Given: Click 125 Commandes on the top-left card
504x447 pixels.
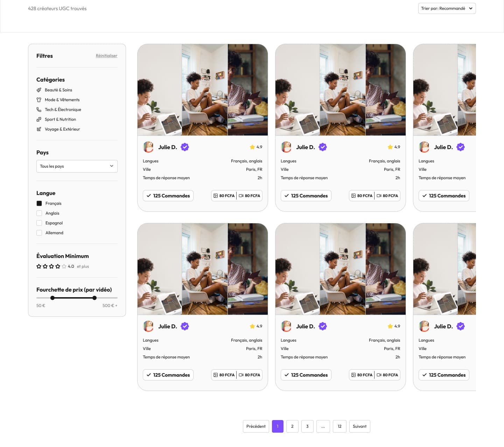Looking at the screenshot, I should click(168, 196).
